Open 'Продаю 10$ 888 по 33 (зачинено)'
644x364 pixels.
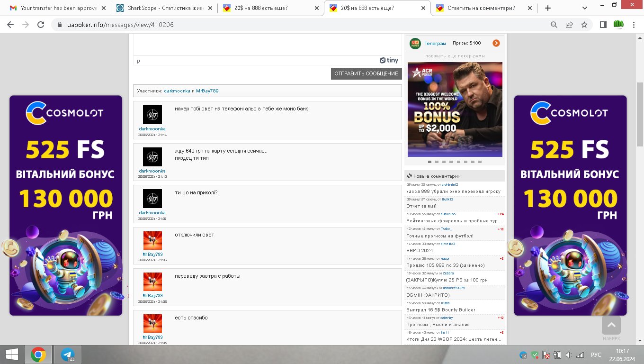tap(446, 265)
